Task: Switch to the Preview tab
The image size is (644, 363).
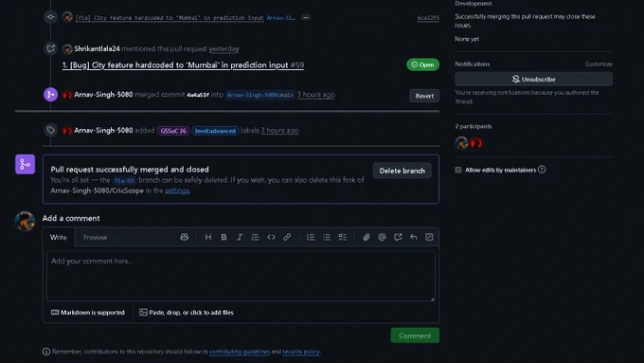Action: (96, 237)
